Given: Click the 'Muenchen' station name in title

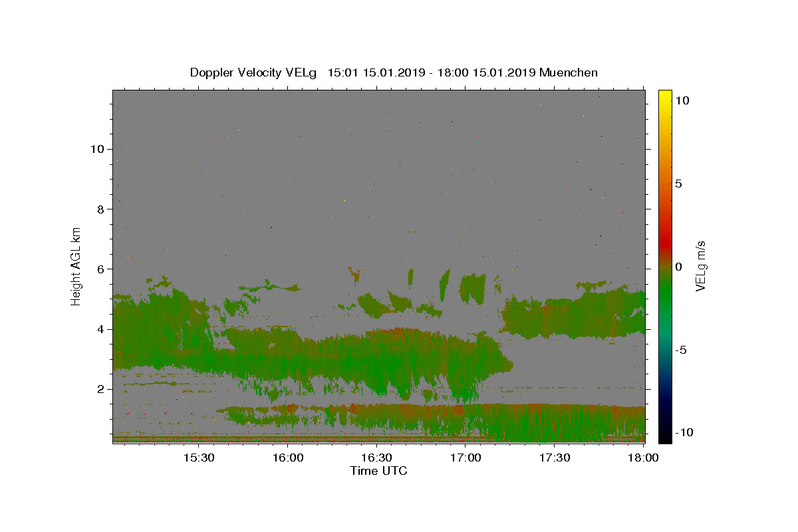Looking at the screenshot, I should pyautogui.click(x=569, y=72).
